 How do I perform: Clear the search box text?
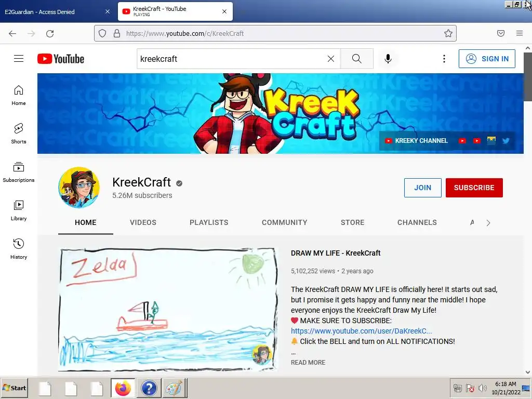pyautogui.click(x=331, y=59)
